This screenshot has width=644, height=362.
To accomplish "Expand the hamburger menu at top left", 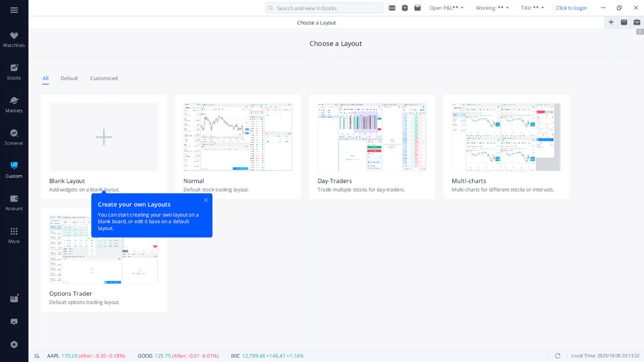I will (14, 10).
